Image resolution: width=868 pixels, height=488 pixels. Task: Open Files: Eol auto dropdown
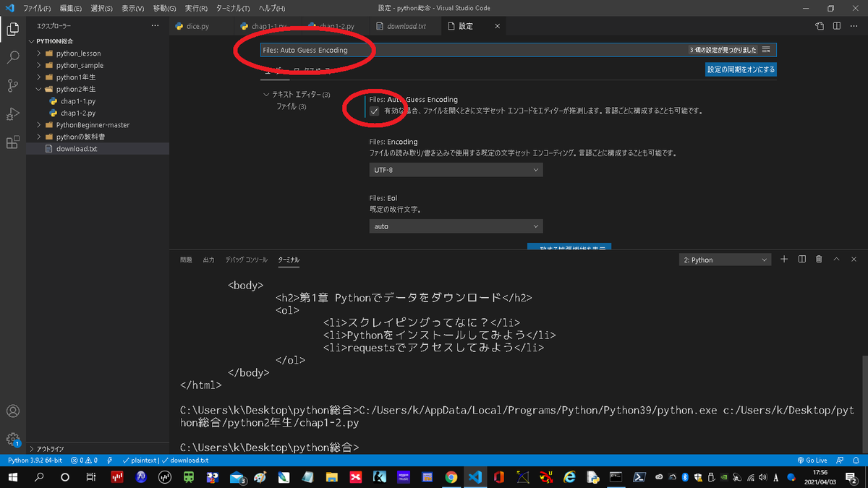pyautogui.click(x=456, y=226)
